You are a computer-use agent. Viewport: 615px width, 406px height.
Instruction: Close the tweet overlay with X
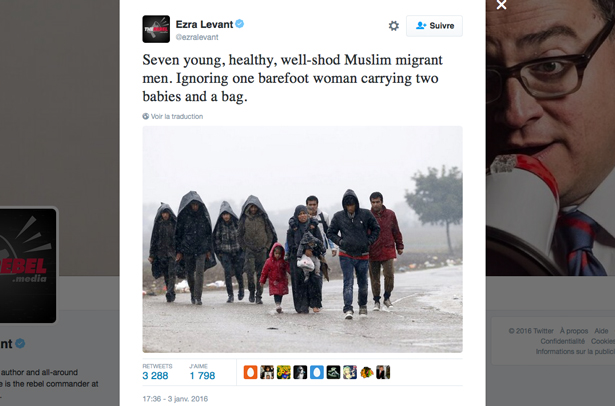coord(501,4)
